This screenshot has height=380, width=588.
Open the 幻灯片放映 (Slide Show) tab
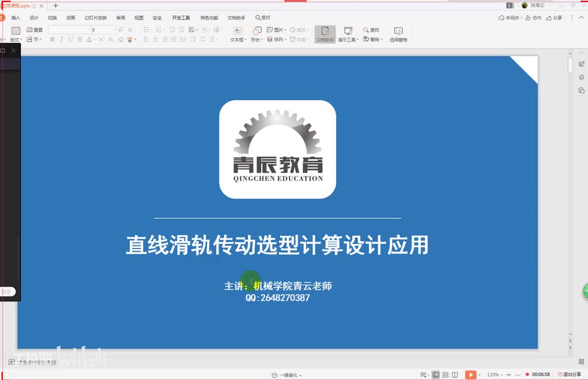coord(96,17)
